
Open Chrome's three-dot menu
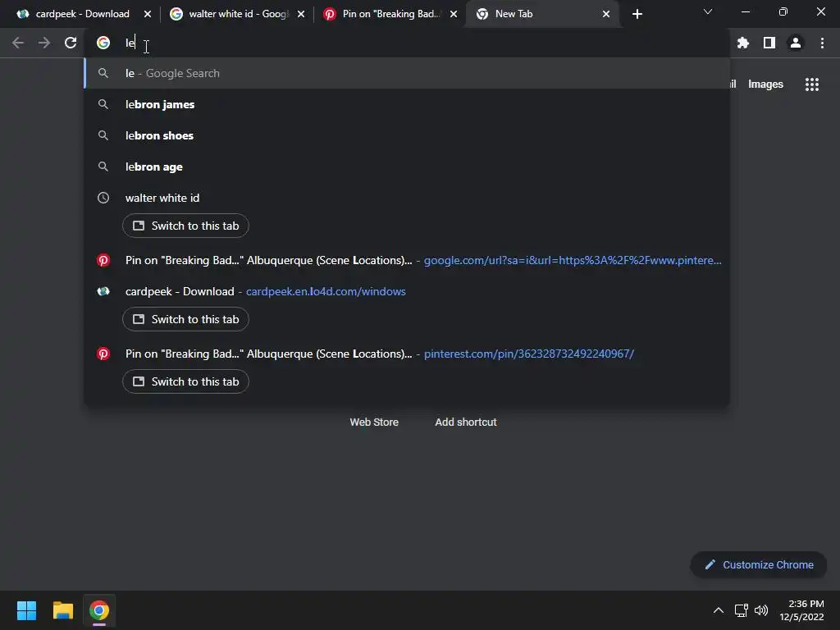pyautogui.click(x=822, y=43)
